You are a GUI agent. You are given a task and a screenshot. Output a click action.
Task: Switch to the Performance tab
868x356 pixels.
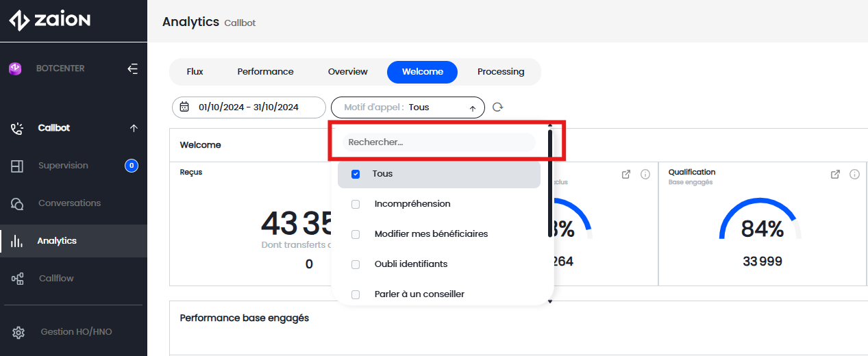click(x=265, y=72)
